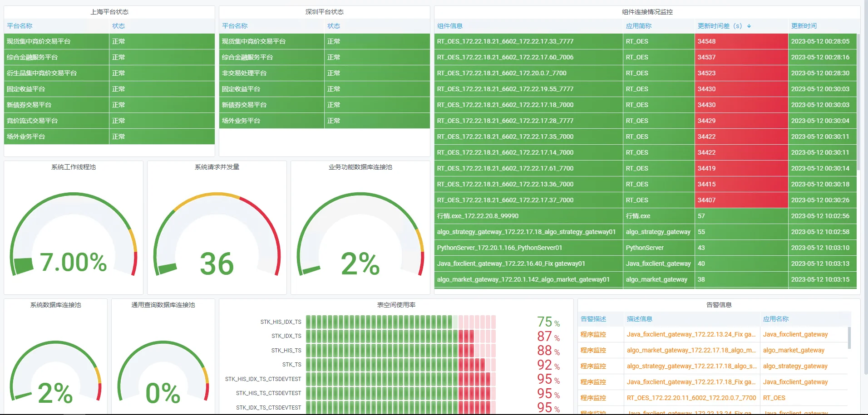
Task: Click the 状态 header in 深圳平台状态 table
Action: [x=333, y=26]
